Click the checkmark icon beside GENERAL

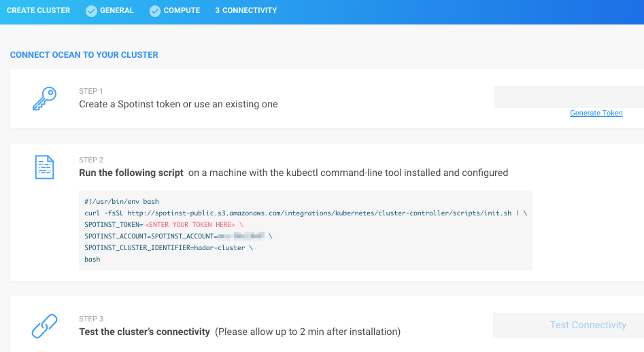tap(91, 11)
